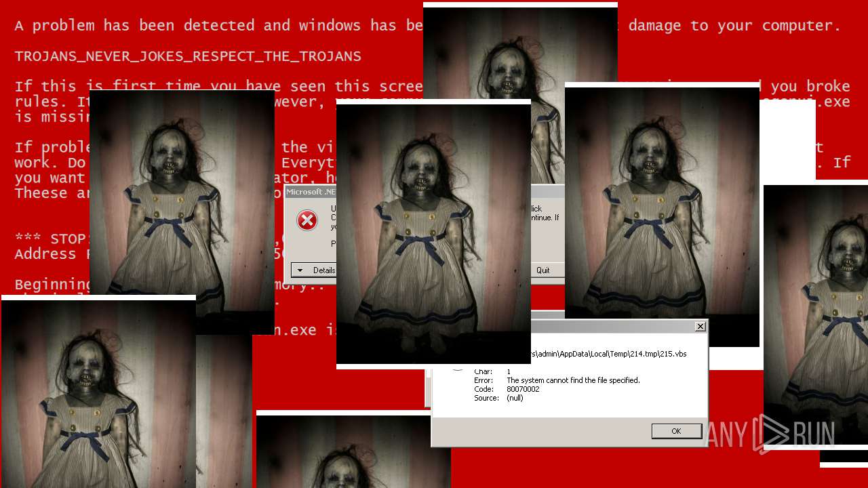Expand Details in the Microsoft .NET dialog
The image size is (868, 488).
point(314,270)
